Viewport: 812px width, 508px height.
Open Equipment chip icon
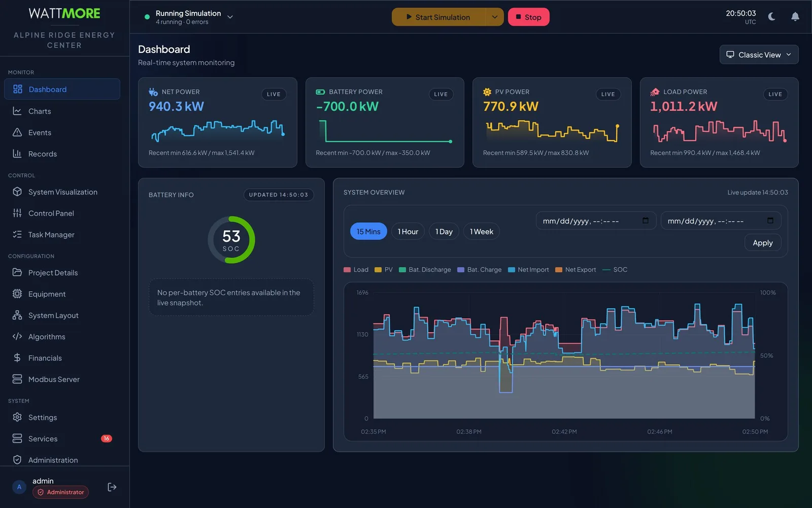(17, 294)
